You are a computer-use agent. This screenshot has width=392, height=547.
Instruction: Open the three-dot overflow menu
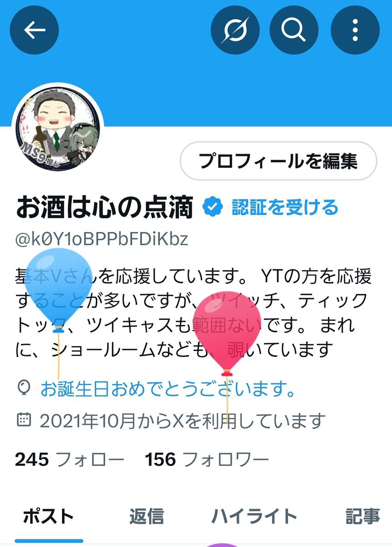pyautogui.click(x=355, y=30)
